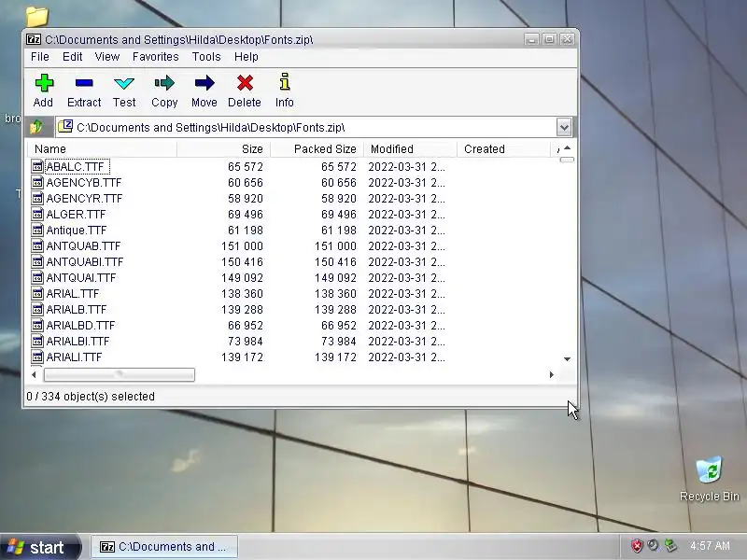The height and width of the screenshot is (560, 747).
Task: Click the horizontal scrollbar thumb
Action: [x=120, y=375]
